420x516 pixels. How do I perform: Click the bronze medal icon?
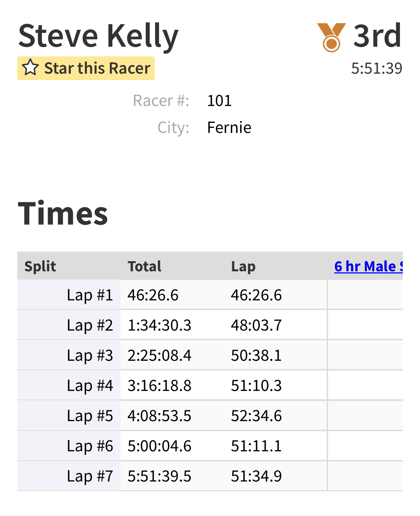[331, 37]
